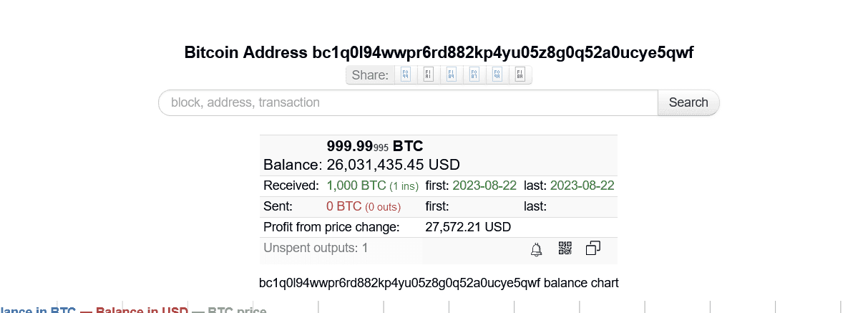Focus the block, address, transaction search field
Viewport: 868px width, 313px height.
coord(408,102)
